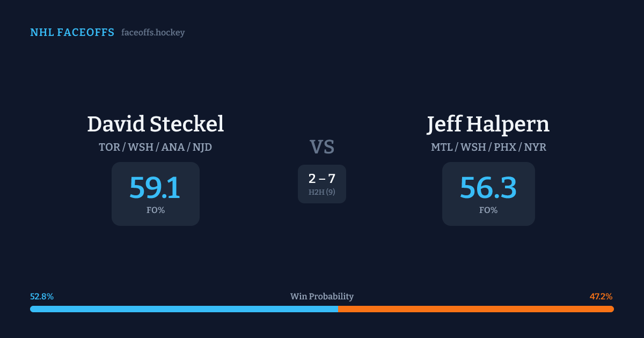Click the VS text between players
The image size is (644, 338).
[322, 147]
